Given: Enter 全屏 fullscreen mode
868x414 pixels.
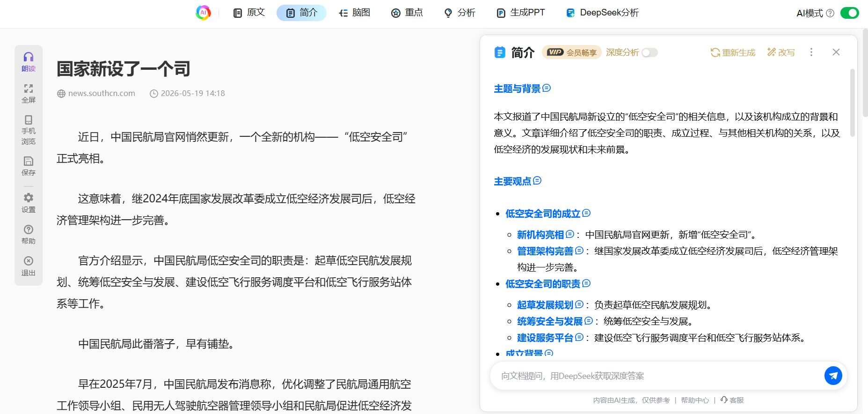Looking at the screenshot, I should (x=29, y=93).
